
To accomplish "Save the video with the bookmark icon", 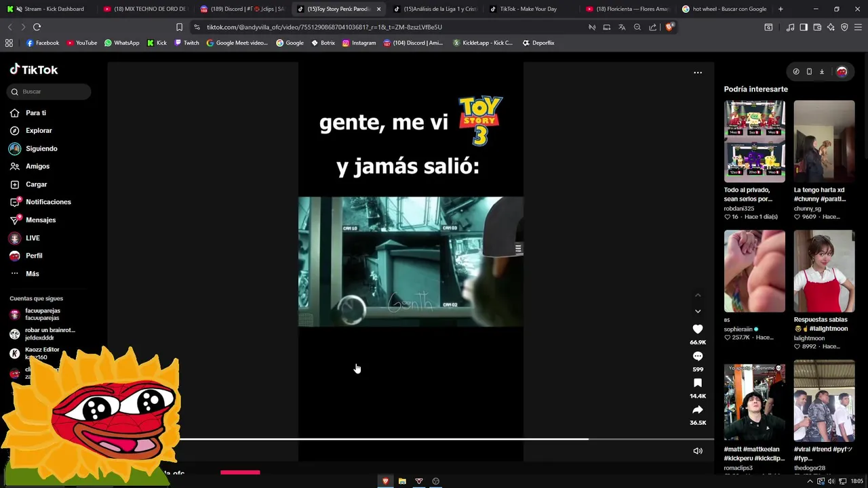I will tap(698, 383).
